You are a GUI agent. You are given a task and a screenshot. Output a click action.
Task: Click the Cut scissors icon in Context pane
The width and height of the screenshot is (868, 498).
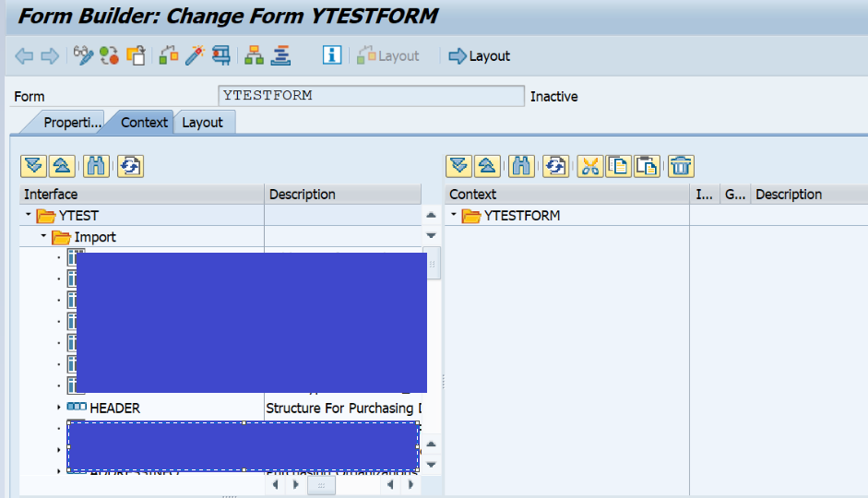click(x=589, y=166)
